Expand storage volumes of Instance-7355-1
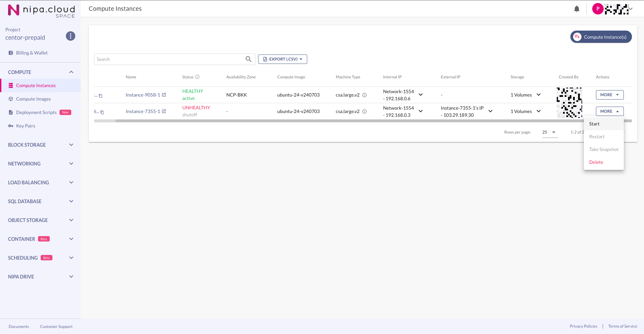This screenshot has width=644, height=334. point(538,111)
